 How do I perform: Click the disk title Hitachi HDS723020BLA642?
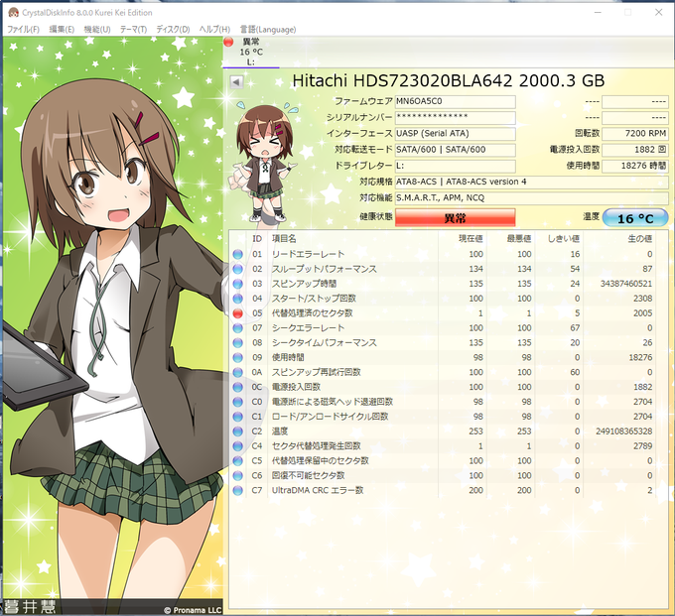point(402,81)
